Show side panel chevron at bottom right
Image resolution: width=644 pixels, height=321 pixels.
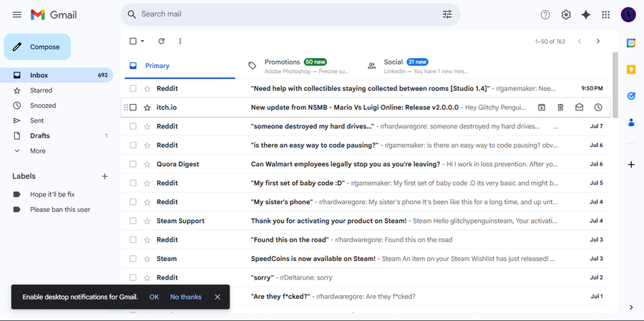631,307
